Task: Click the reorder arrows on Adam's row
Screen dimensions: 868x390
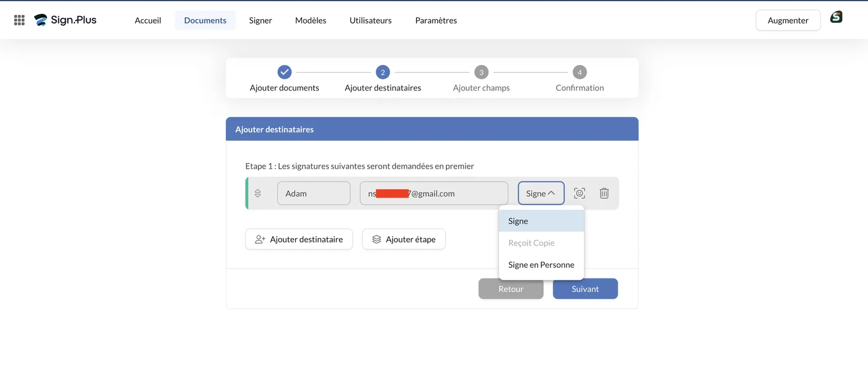Action: (258, 193)
